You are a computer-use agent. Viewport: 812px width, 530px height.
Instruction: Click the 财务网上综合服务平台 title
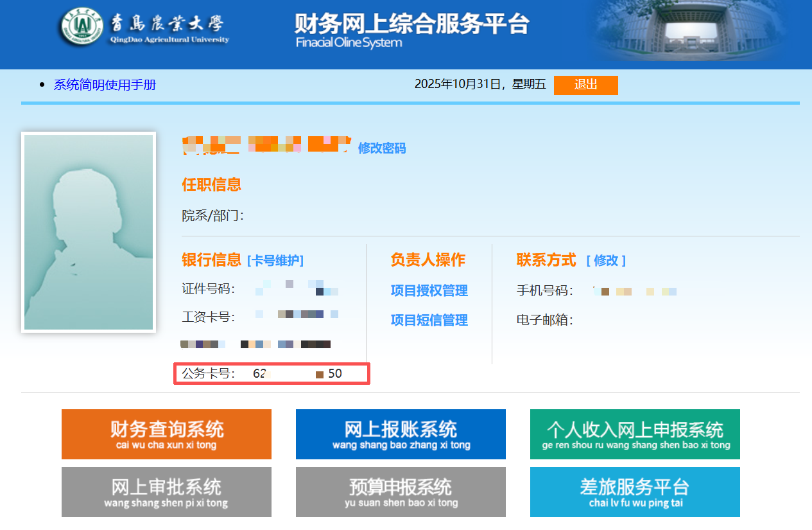click(411, 24)
